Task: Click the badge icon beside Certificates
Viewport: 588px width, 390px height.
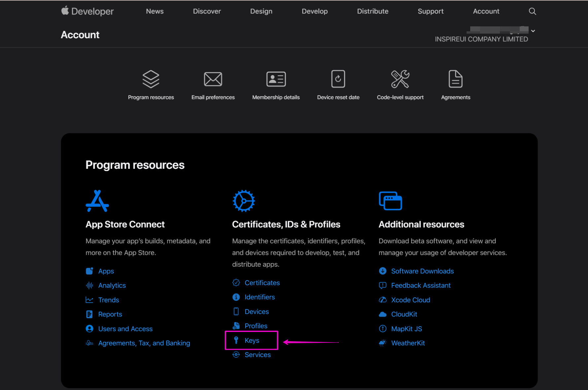Action: 236,283
